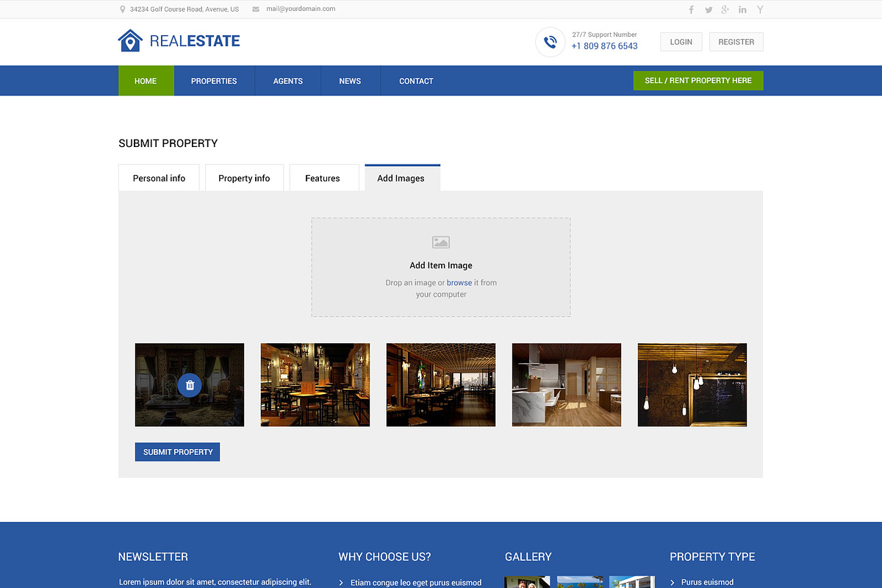
Task: Select the kitchen with marble island thumbnail
Action: 567,384
